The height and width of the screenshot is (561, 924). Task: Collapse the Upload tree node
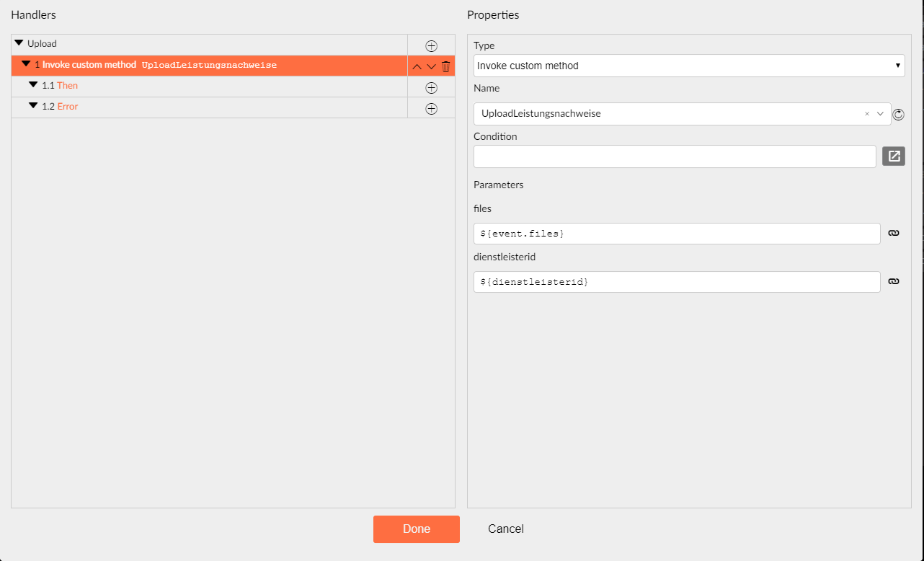[x=19, y=43]
